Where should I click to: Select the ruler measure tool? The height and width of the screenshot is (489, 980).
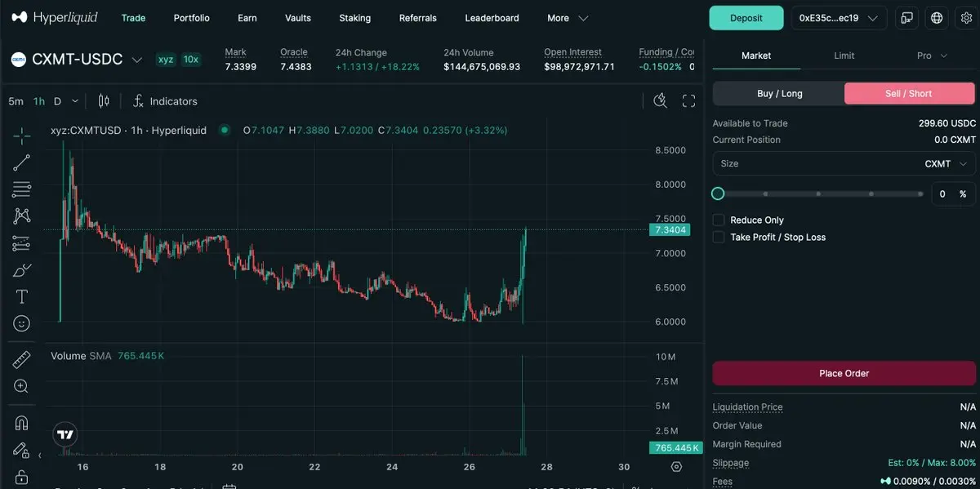pos(22,359)
